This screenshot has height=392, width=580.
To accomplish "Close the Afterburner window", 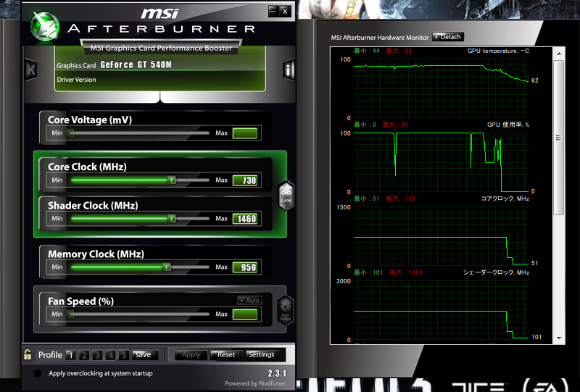I will click(285, 11).
